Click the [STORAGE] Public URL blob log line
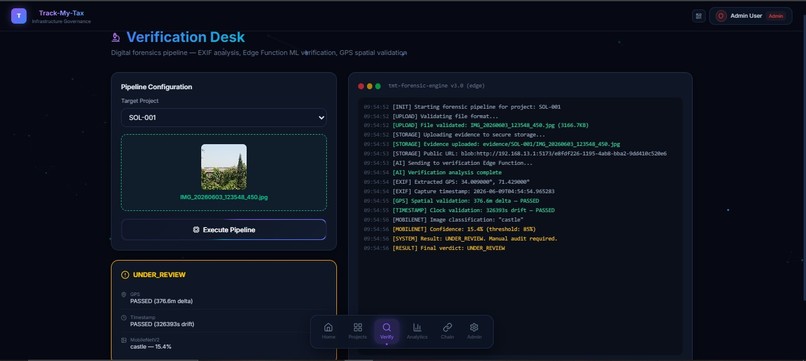The image size is (806, 361). (515, 153)
